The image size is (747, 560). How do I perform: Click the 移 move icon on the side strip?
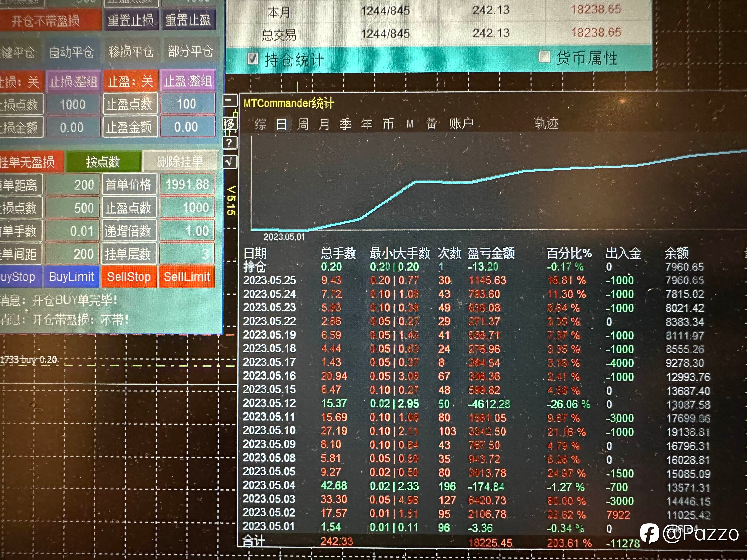click(x=230, y=124)
